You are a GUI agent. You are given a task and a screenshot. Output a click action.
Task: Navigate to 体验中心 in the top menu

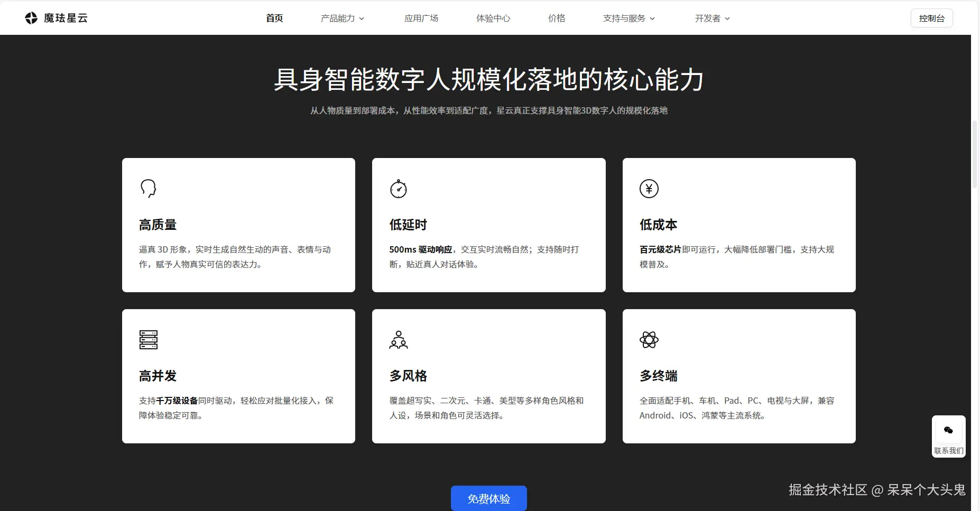[493, 17]
